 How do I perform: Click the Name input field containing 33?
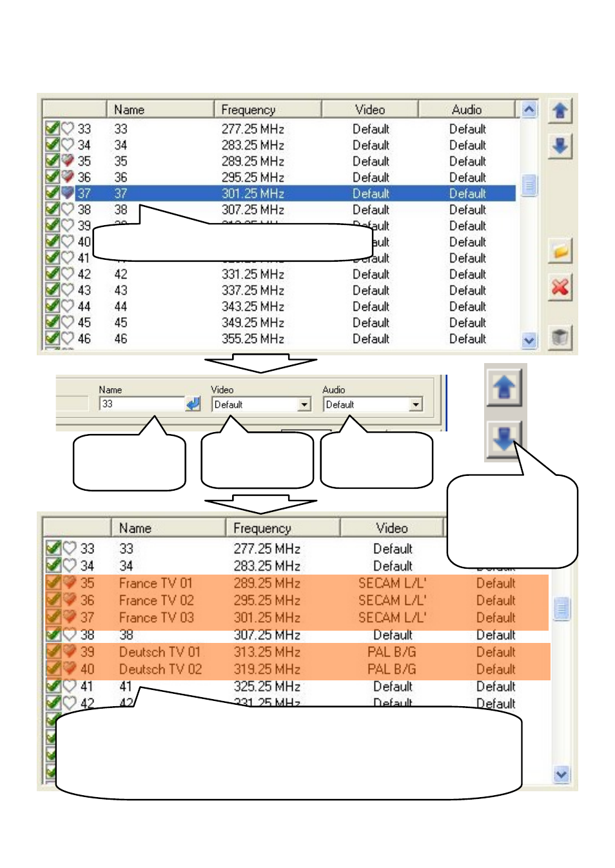pyautogui.click(x=142, y=404)
